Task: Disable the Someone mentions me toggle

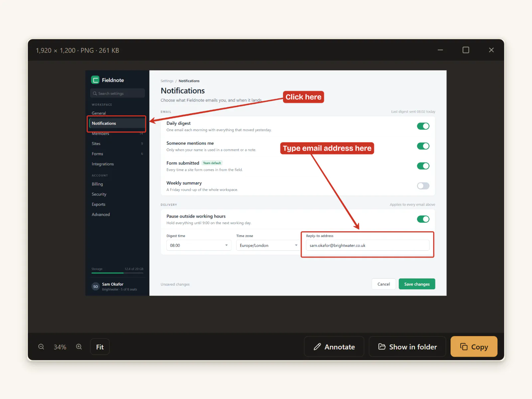Action: coord(423,146)
